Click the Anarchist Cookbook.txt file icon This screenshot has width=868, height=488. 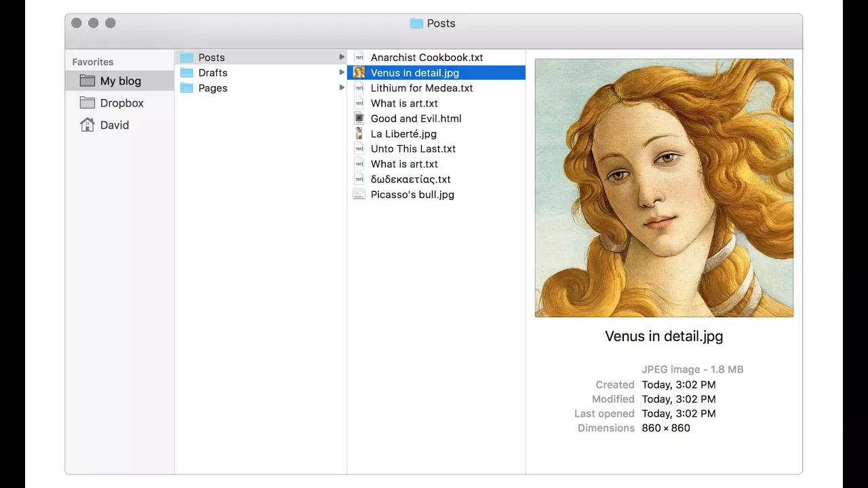click(x=359, y=58)
